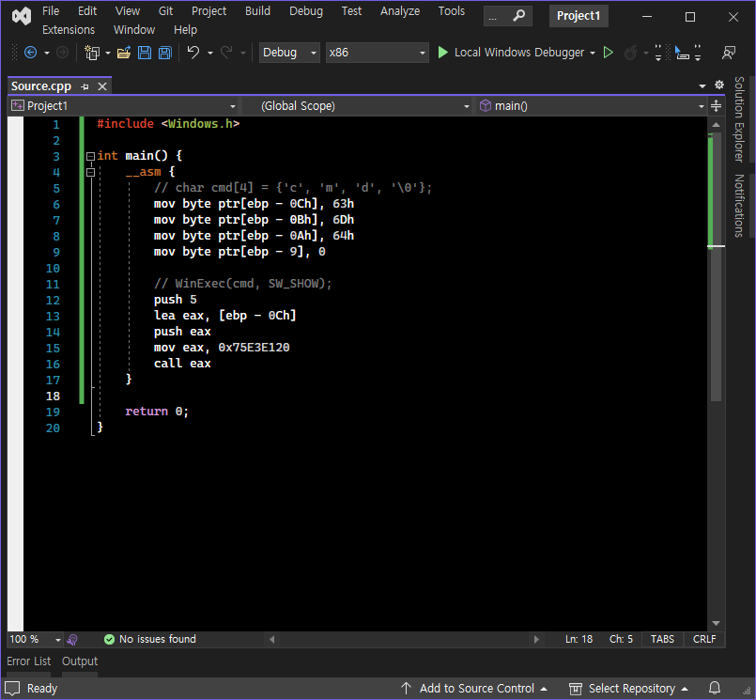The width and height of the screenshot is (756, 700).
Task: Navigate backward with the back arrow icon
Action: click(x=30, y=52)
